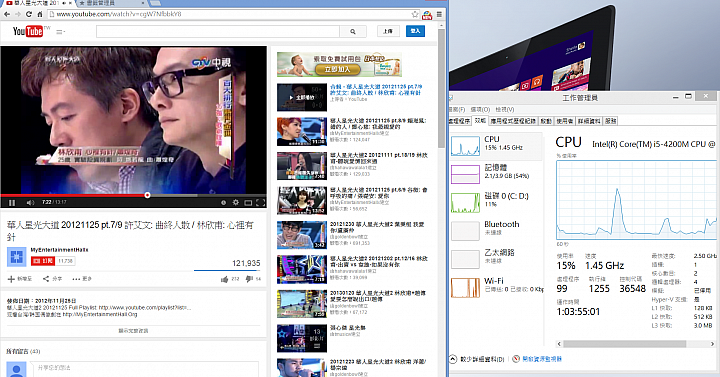720x377 pixels.
Task: Open the MyEntertainmentHalls channel name link
Action: click(59, 250)
